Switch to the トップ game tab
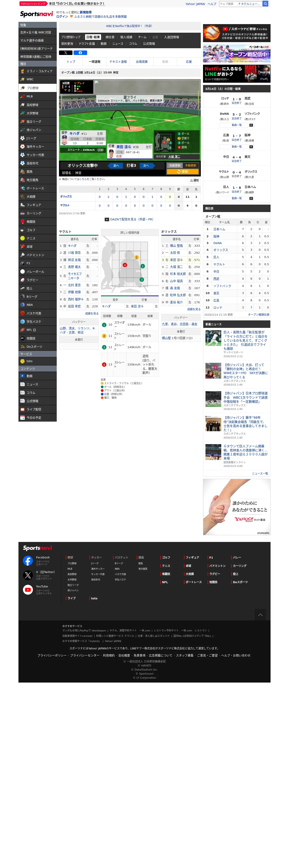Image resolution: width=289 pixels, height=868 pixels. click(x=71, y=62)
